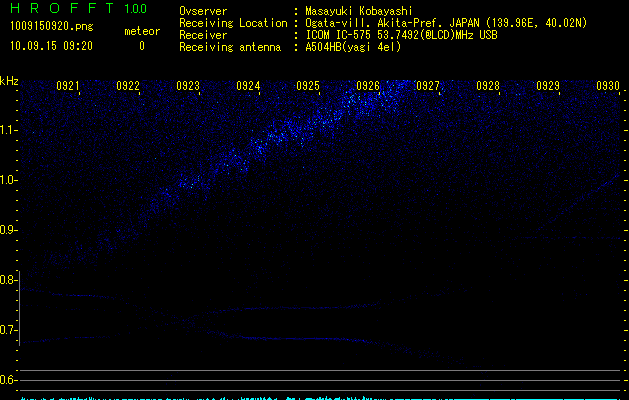Viewport: 629px width, 400px height.
Task: Click the meteor count label
Action: [x=142, y=31]
